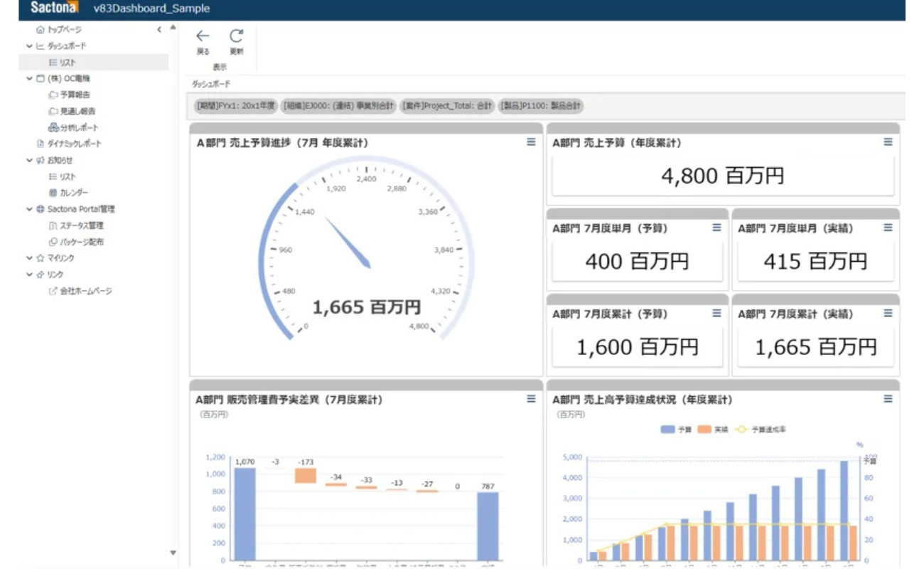
Task: Open menu icon of 販売管理費予実差異 chart
Action: (531, 399)
